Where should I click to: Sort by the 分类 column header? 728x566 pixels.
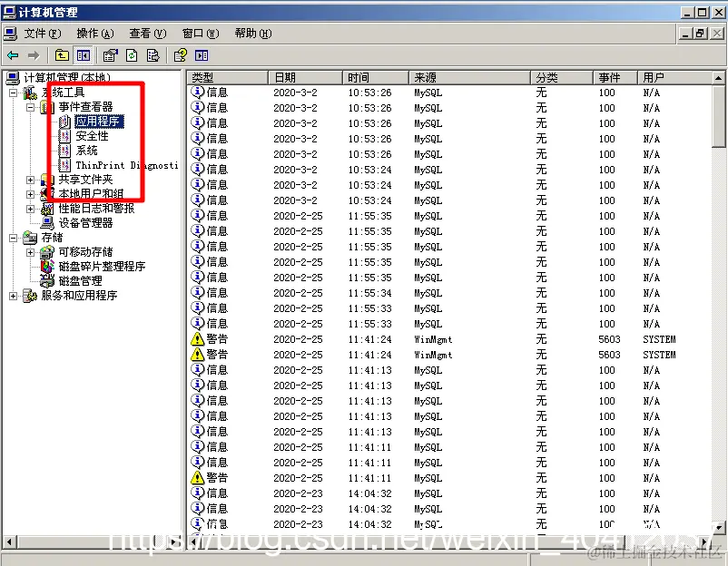(562, 77)
